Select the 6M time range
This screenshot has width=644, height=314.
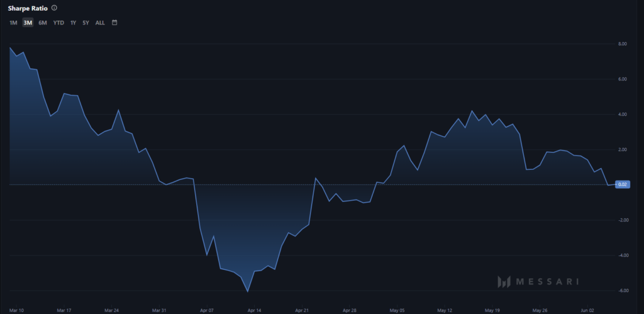click(x=43, y=23)
